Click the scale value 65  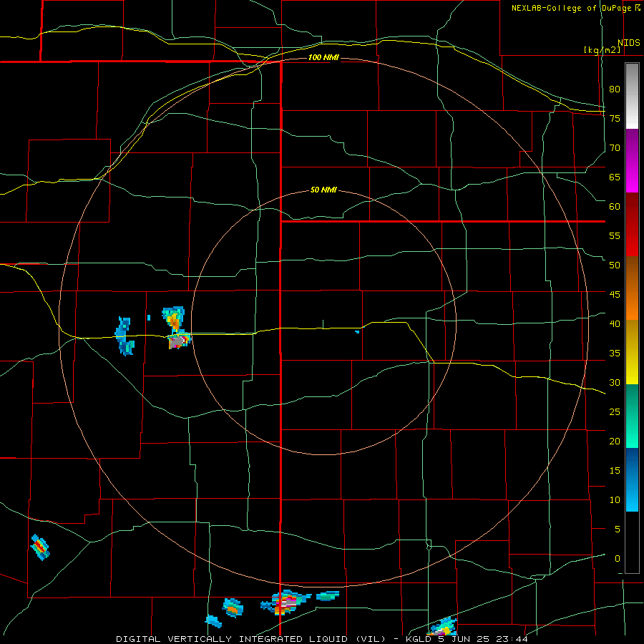click(615, 177)
